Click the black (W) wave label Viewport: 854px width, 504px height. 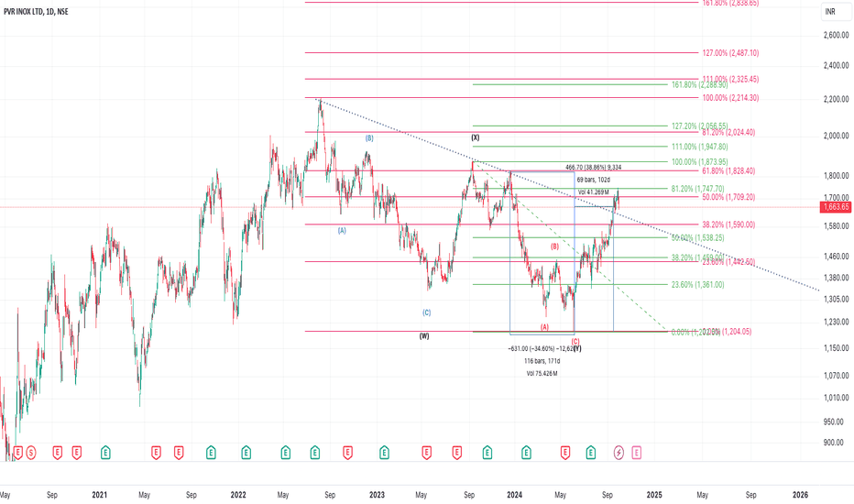424,336
